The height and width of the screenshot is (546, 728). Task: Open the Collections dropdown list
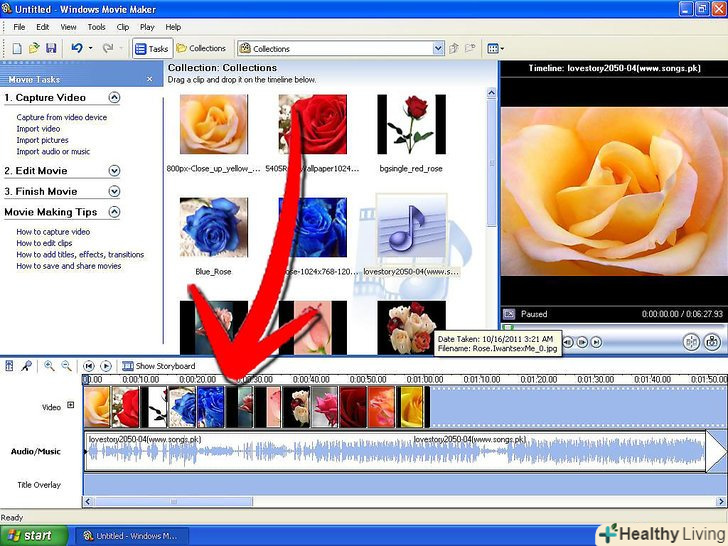[x=438, y=48]
